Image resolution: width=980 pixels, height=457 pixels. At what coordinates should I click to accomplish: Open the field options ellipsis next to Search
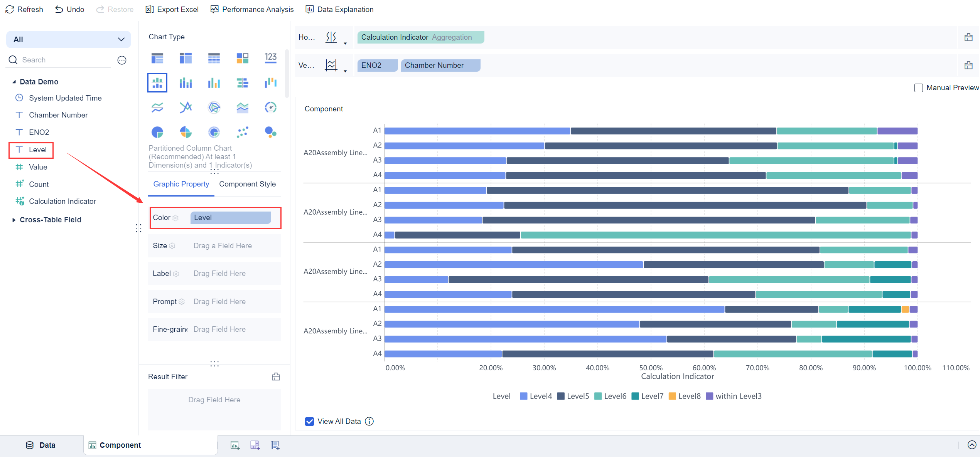tap(122, 60)
